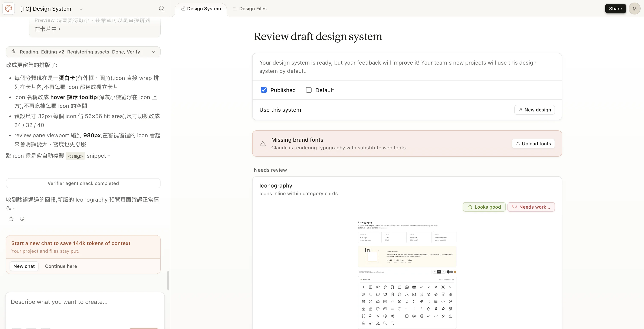This screenshot has height=329, width=644.
Task: Click the stacked layers icon in preview
Action: (400, 302)
